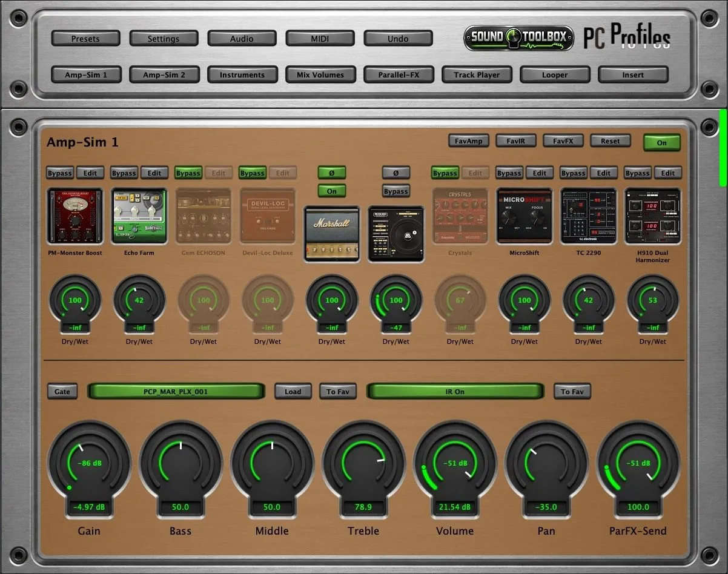Bypass the TC 2290 effect
This screenshot has width=728, height=574.
pos(574,173)
